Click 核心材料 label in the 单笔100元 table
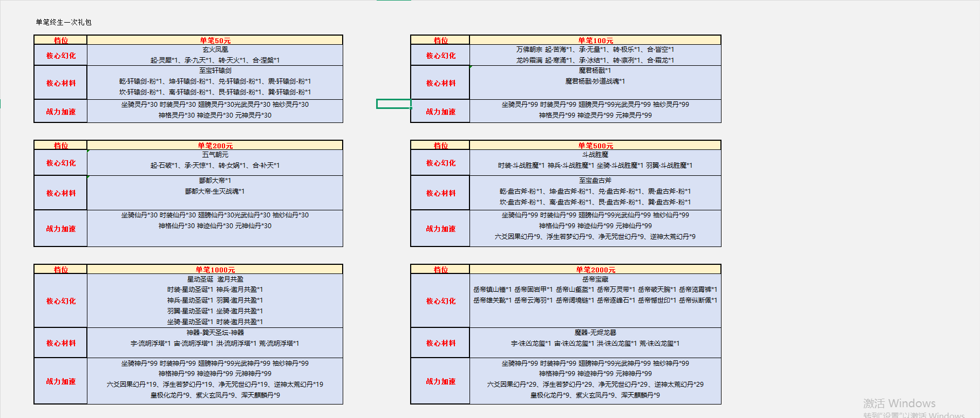Viewport: 980px width, 418px height. coord(440,83)
